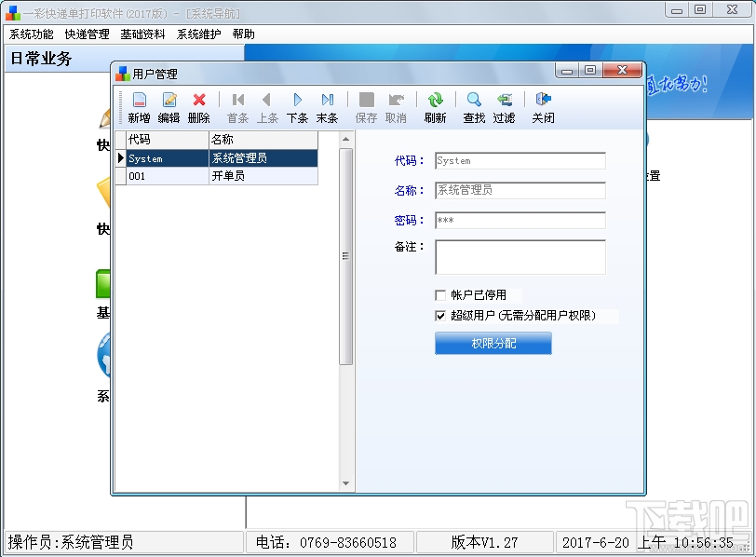Select the 编辑 (Edit) icon
Viewport: 756px width, 557px height.
(x=169, y=107)
